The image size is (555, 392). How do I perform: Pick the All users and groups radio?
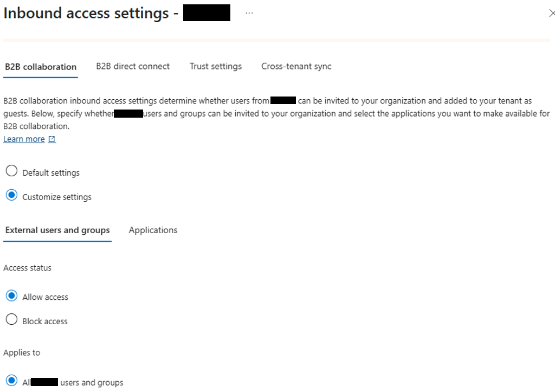click(12, 380)
